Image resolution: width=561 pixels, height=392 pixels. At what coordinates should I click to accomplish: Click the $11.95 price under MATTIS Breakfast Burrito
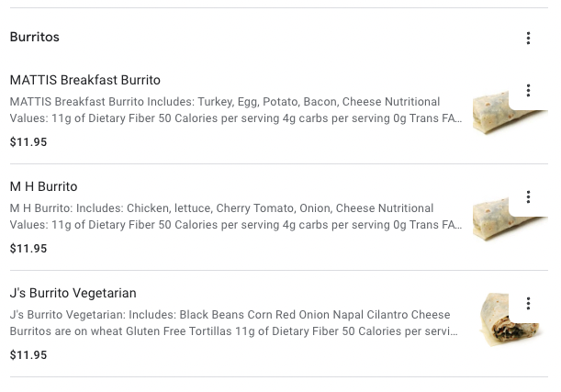28,142
